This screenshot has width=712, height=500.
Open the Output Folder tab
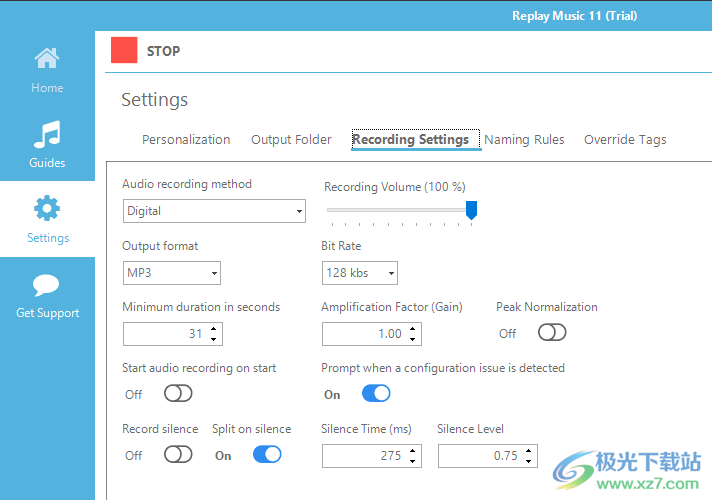(x=292, y=139)
